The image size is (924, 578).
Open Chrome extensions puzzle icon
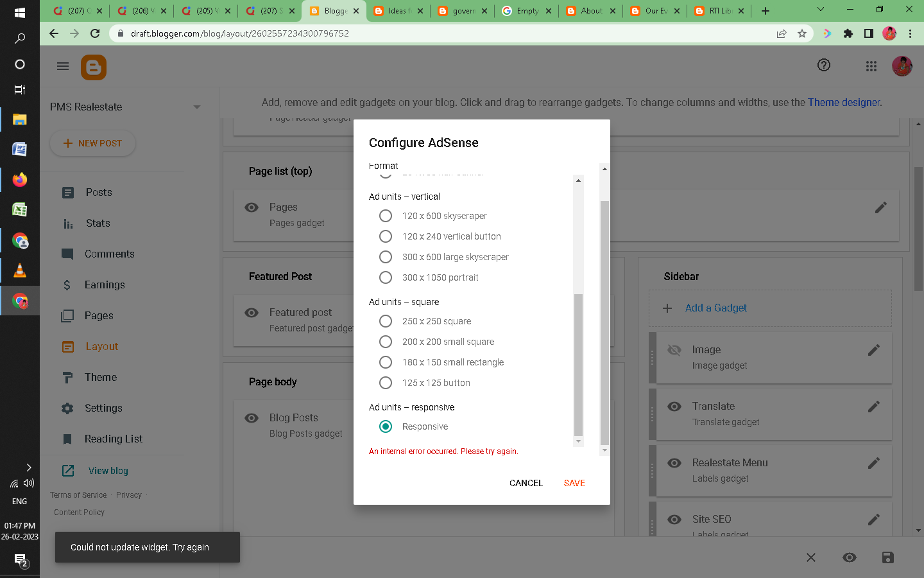pos(848,33)
